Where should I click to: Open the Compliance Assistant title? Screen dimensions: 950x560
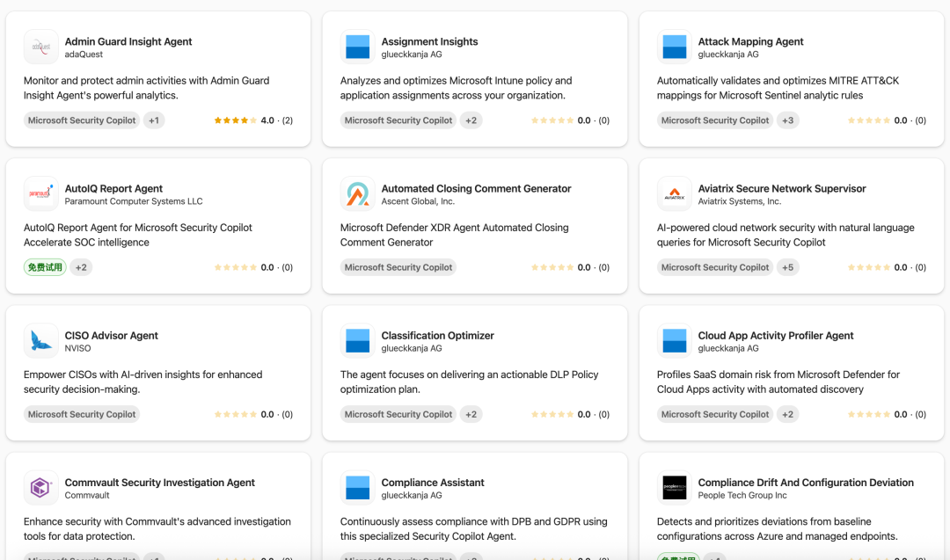pos(433,482)
